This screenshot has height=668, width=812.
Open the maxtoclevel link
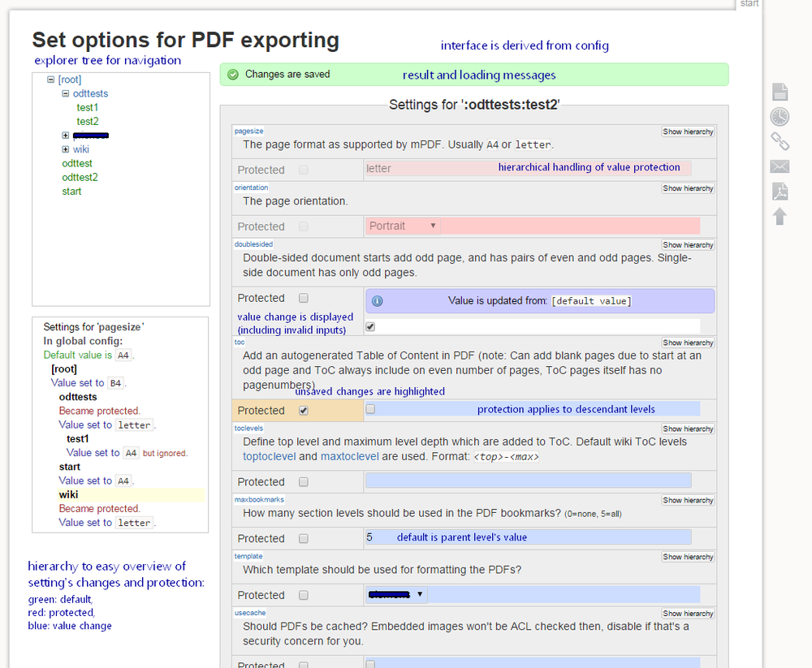[x=349, y=456]
